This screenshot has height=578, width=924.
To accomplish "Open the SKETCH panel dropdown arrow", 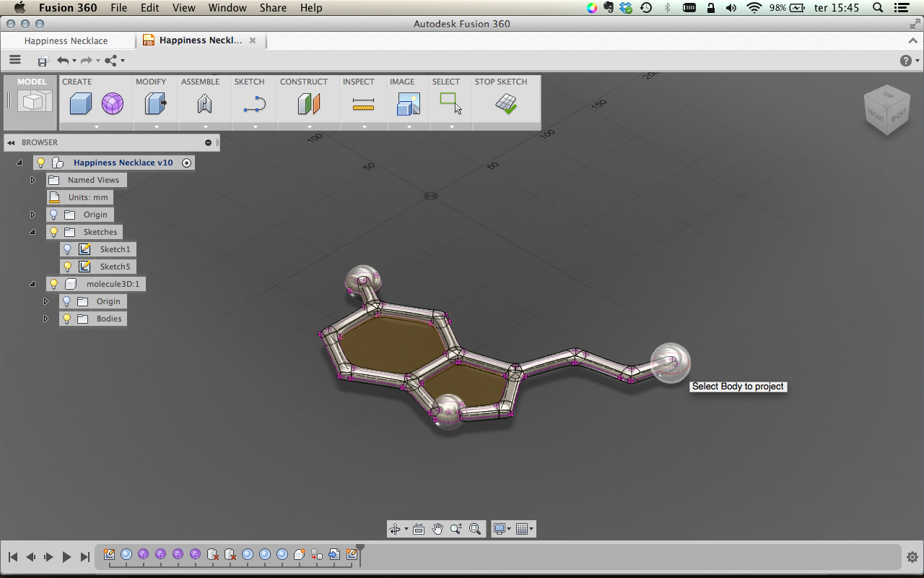I will click(x=255, y=126).
